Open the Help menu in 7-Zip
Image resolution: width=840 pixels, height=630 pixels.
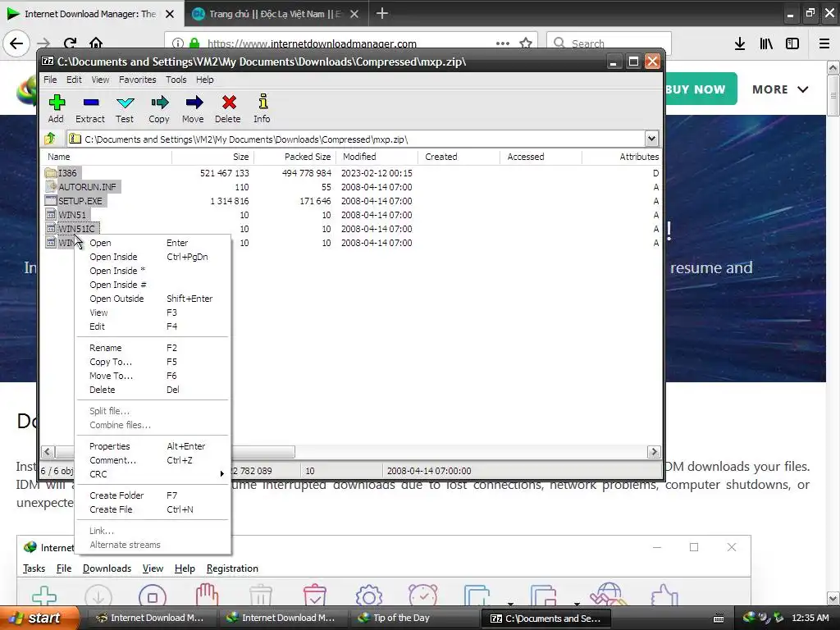tap(204, 80)
